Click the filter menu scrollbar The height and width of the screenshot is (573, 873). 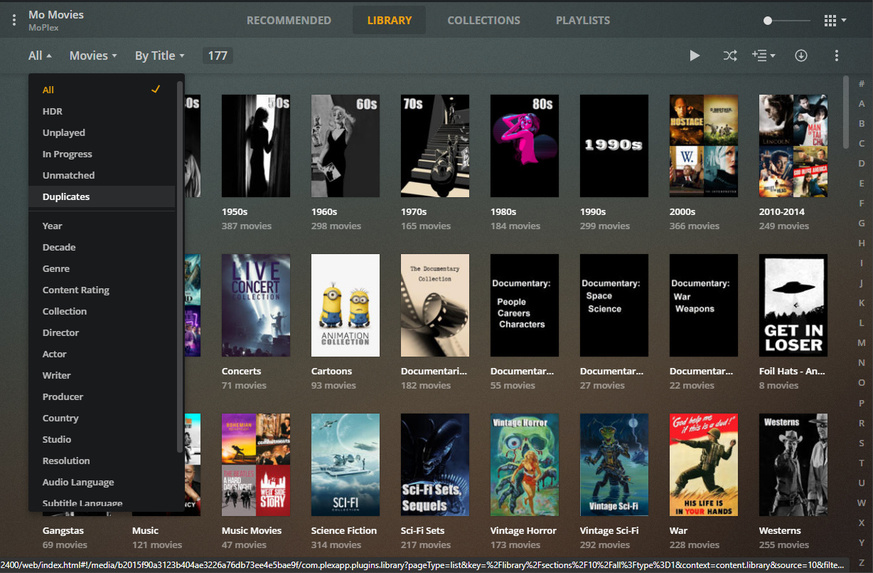[x=180, y=266]
